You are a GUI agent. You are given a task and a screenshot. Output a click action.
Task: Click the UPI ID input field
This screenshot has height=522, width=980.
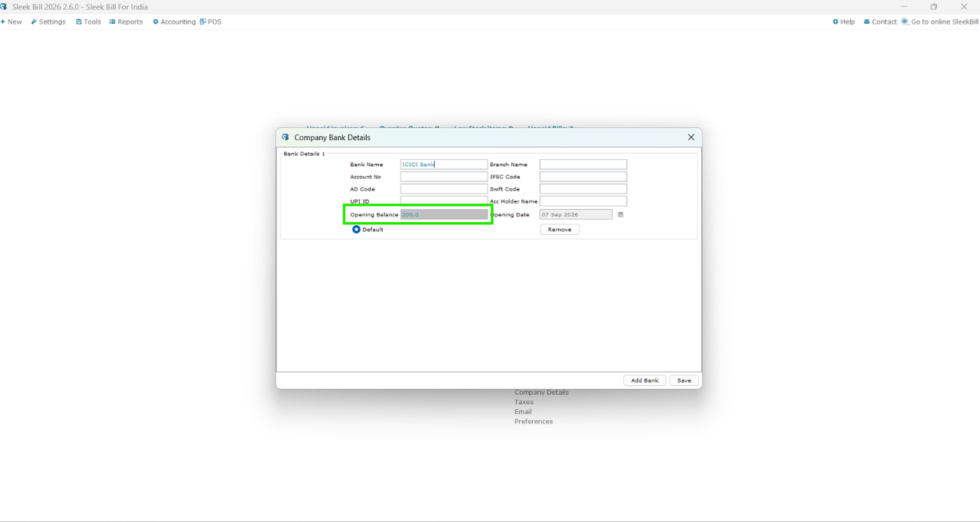click(x=444, y=201)
